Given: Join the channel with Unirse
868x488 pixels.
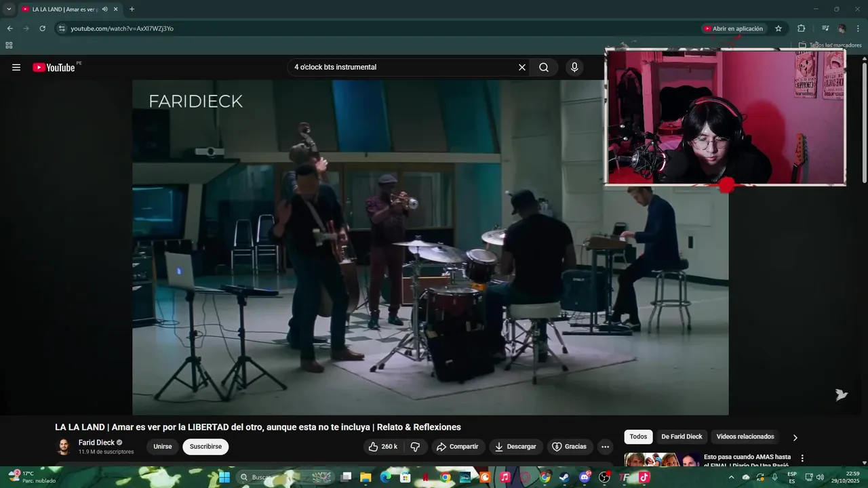Looking at the screenshot, I should (163, 447).
